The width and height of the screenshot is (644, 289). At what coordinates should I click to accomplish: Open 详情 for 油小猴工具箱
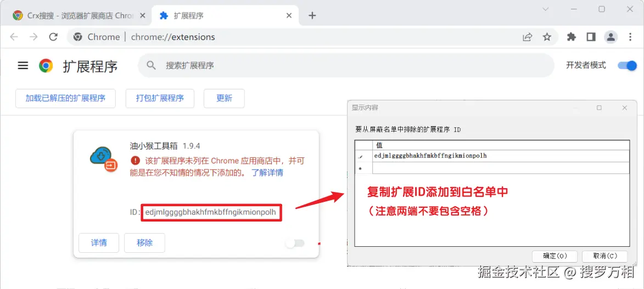coord(99,242)
